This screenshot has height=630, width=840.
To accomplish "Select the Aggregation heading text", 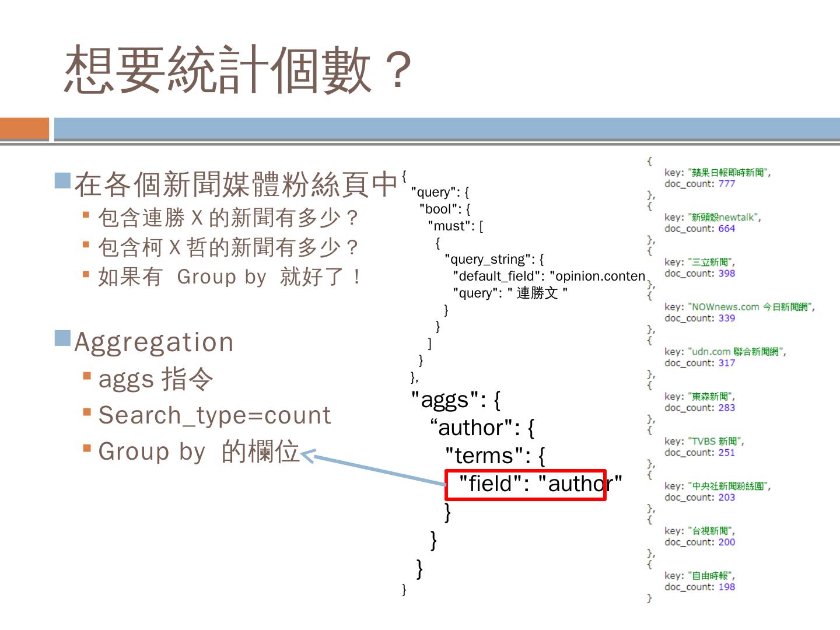I will [154, 342].
